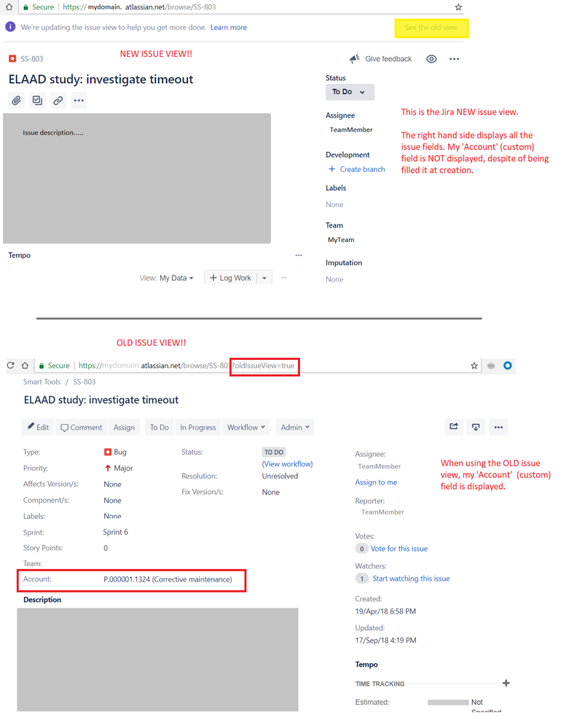Click the Bug issue type value
The image size is (566, 728).
(x=115, y=452)
